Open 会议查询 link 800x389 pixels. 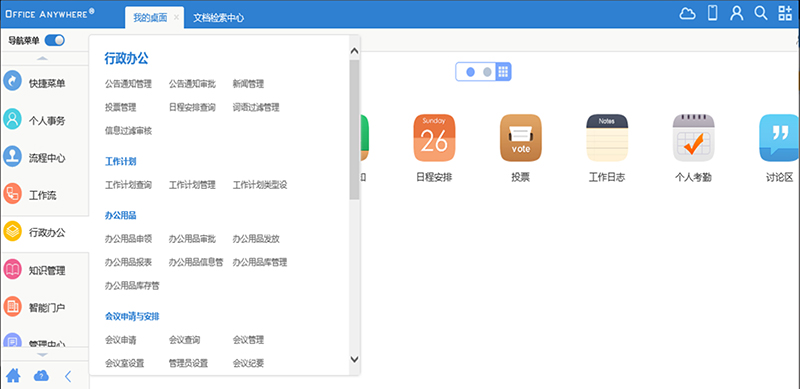click(184, 339)
